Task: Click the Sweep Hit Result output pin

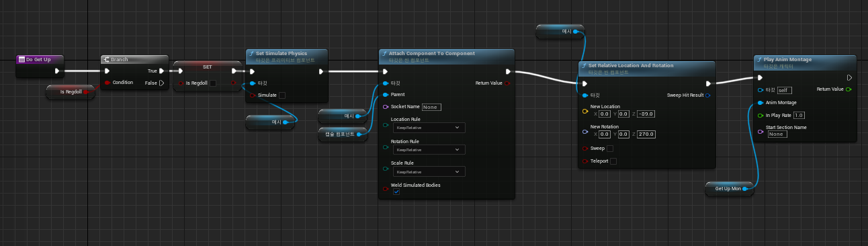Action: point(708,95)
